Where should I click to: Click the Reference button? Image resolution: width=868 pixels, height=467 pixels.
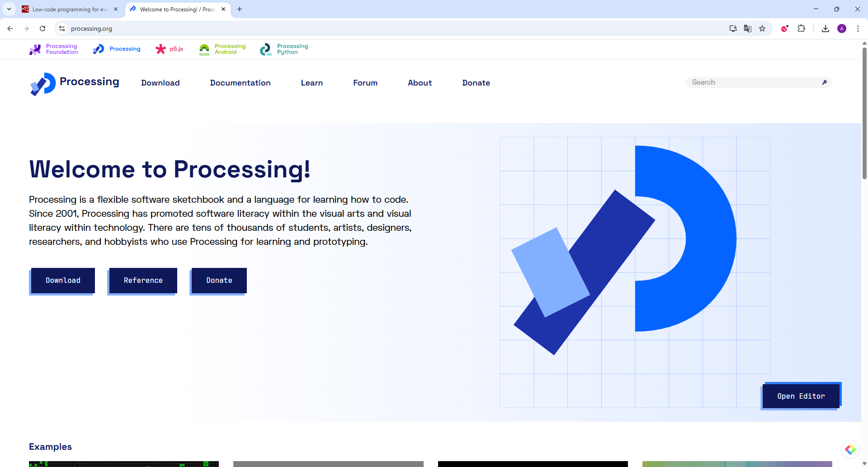[x=143, y=281]
